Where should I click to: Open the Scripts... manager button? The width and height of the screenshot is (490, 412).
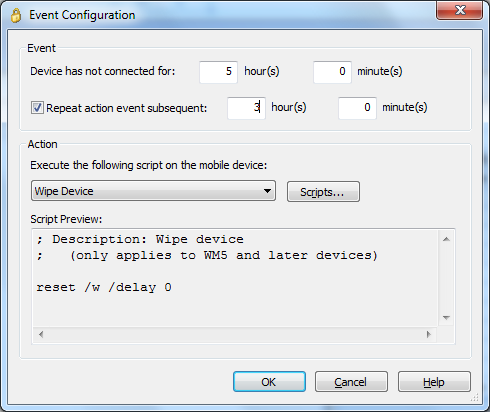tap(323, 192)
